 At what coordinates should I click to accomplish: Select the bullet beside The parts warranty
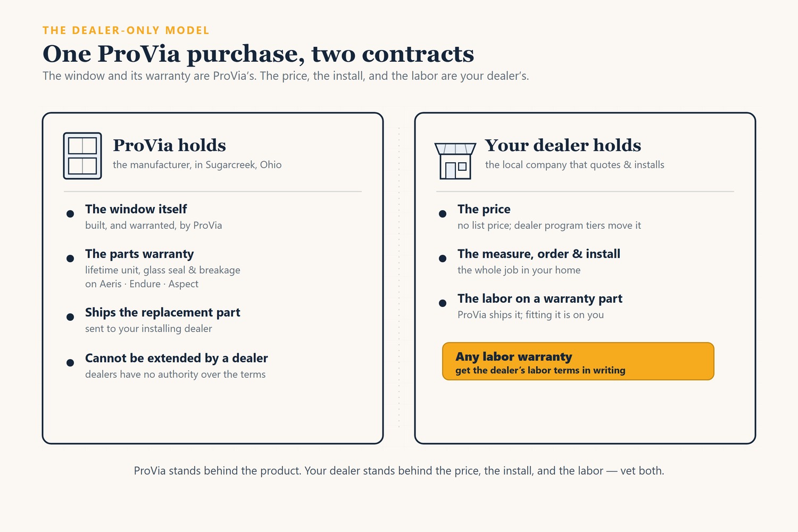click(70, 259)
